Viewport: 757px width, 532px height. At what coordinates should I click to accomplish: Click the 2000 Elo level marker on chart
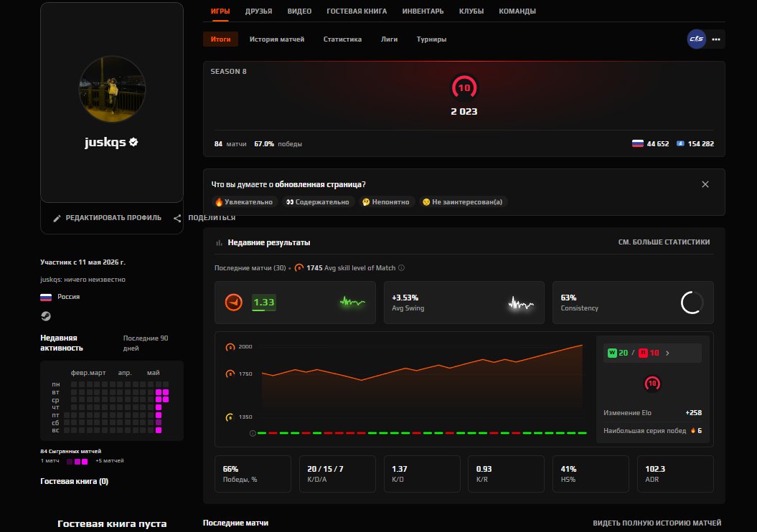pos(230,347)
